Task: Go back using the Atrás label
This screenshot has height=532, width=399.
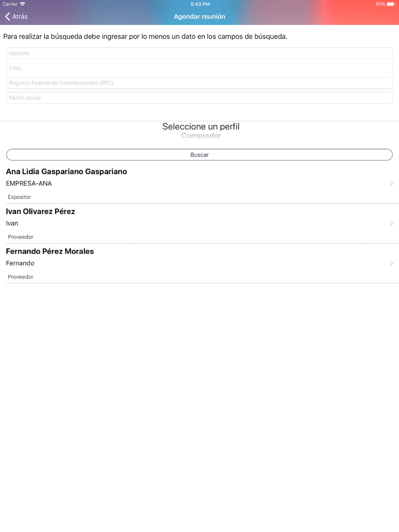Action: (20, 16)
